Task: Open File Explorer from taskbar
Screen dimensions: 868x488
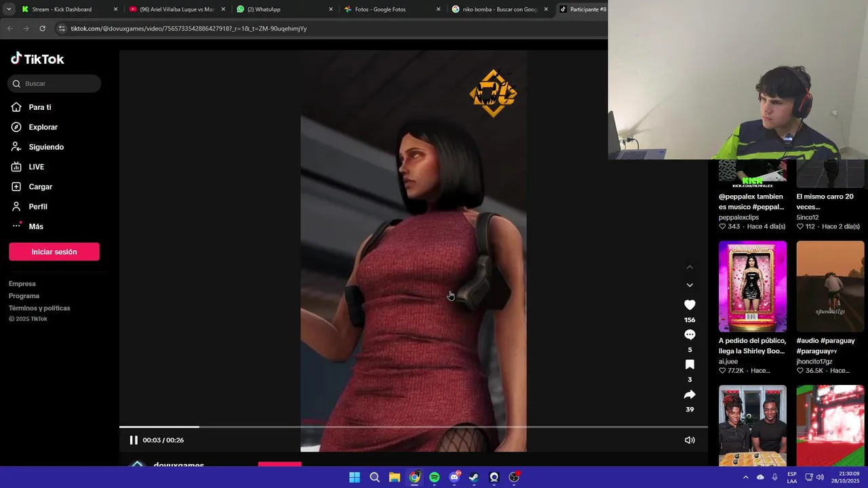Action: [x=394, y=477]
